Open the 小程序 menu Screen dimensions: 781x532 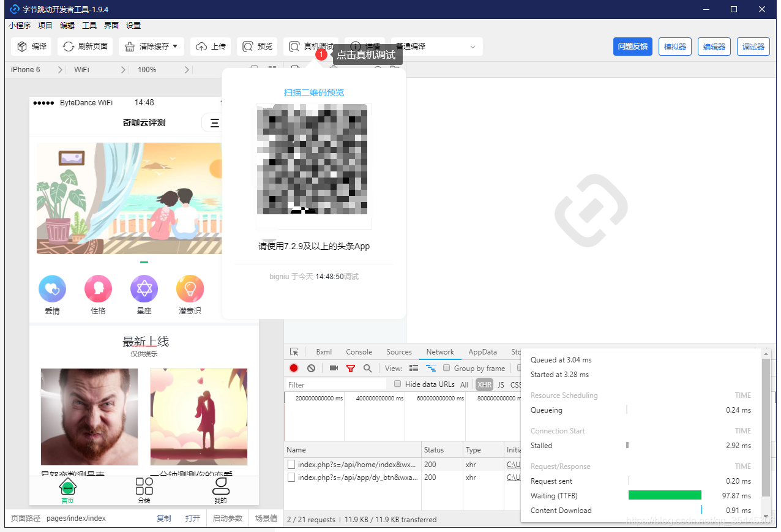20,26
